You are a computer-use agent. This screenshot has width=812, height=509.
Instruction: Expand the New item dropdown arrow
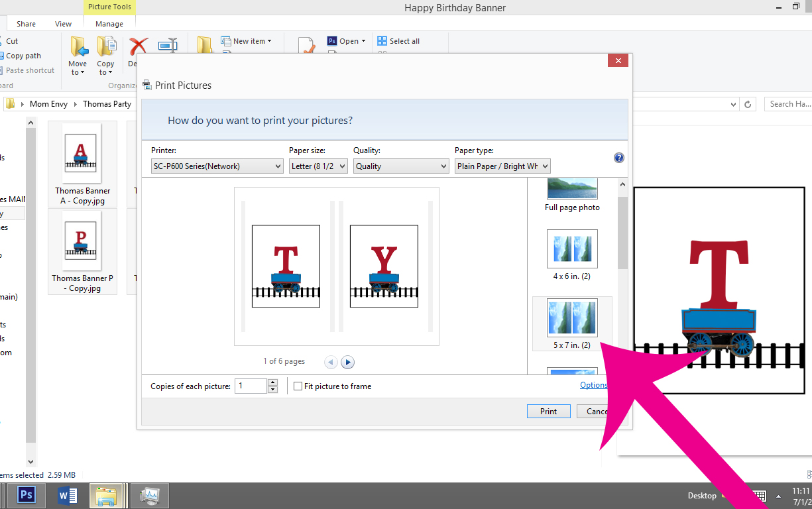[269, 41]
